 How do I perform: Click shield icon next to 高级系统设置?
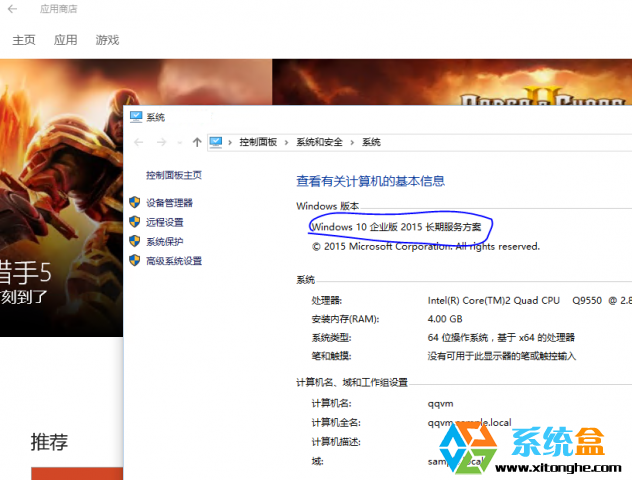(135, 260)
